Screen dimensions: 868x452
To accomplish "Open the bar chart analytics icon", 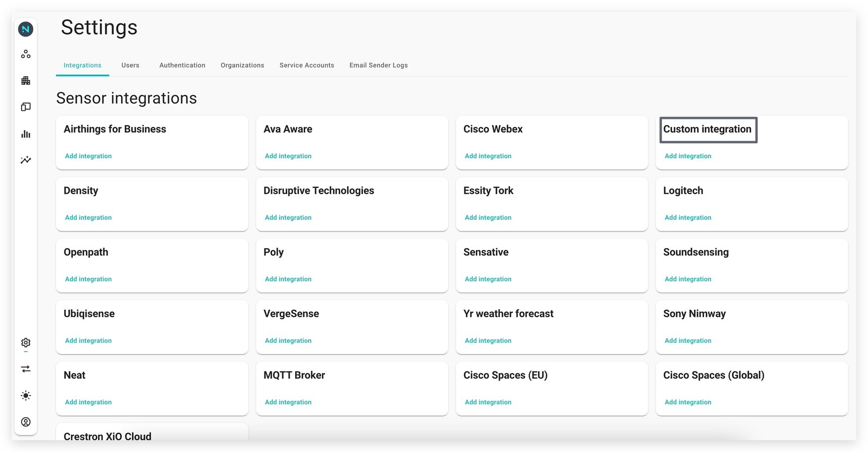I will (26, 134).
